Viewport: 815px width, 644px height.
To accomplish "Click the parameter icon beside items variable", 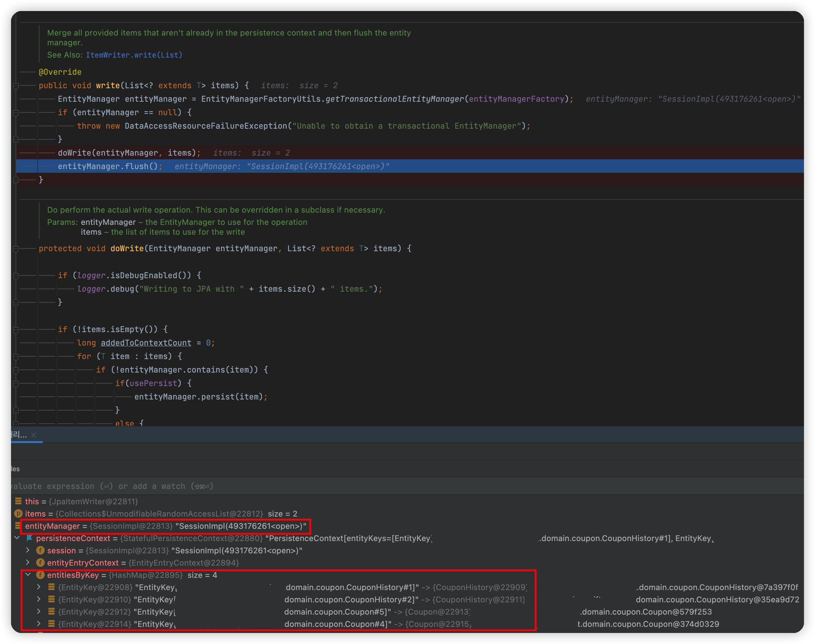I will tap(18, 513).
